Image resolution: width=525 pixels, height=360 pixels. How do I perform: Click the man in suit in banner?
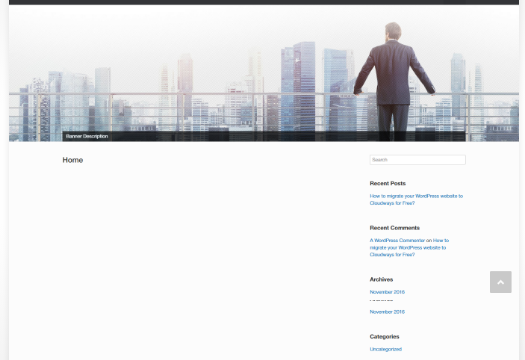tap(394, 80)
